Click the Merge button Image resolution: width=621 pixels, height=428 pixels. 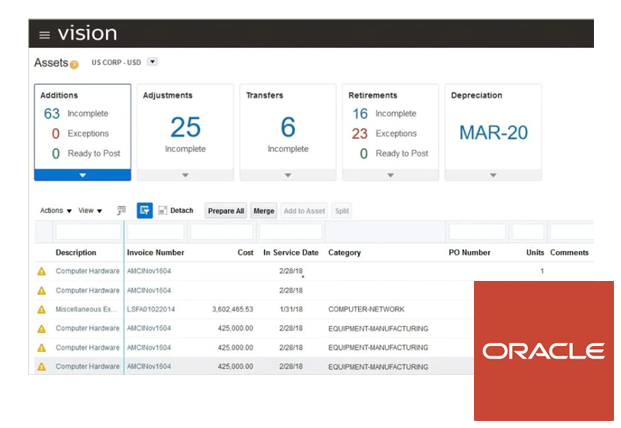[x=264, y=211]
